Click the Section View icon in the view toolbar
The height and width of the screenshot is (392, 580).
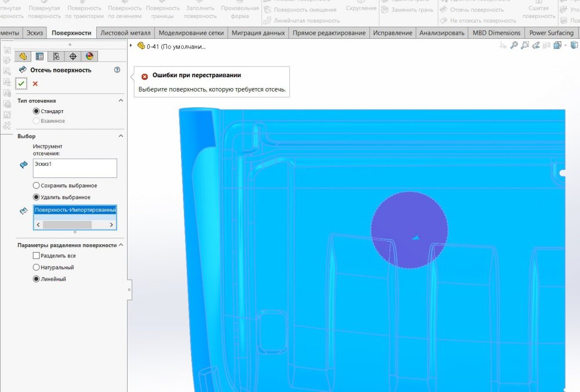point(547,45)
